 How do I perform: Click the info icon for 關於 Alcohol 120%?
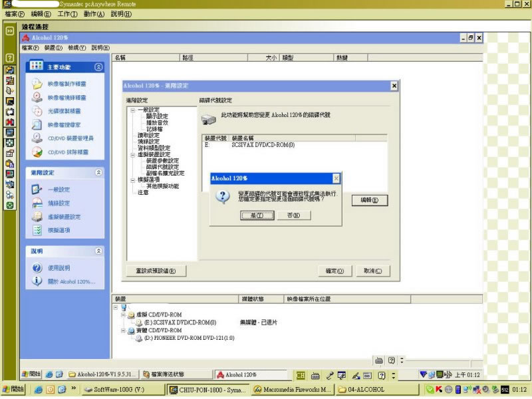[37, 281]
